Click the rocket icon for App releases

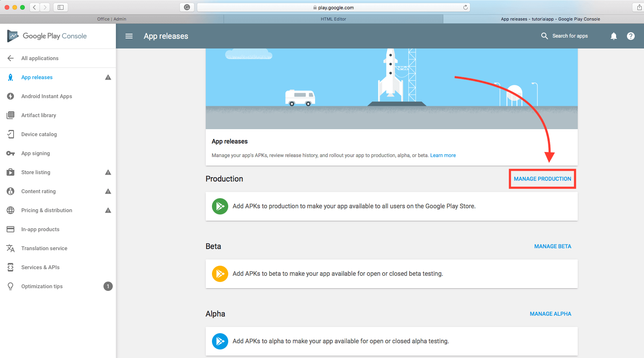(x=10, y=77)
